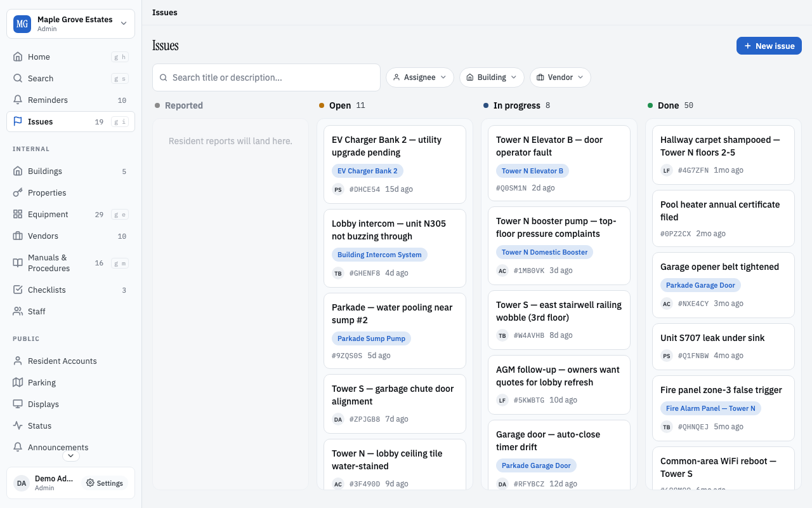
Task: Click into the Search title or description field
Action: coord(266,77)
